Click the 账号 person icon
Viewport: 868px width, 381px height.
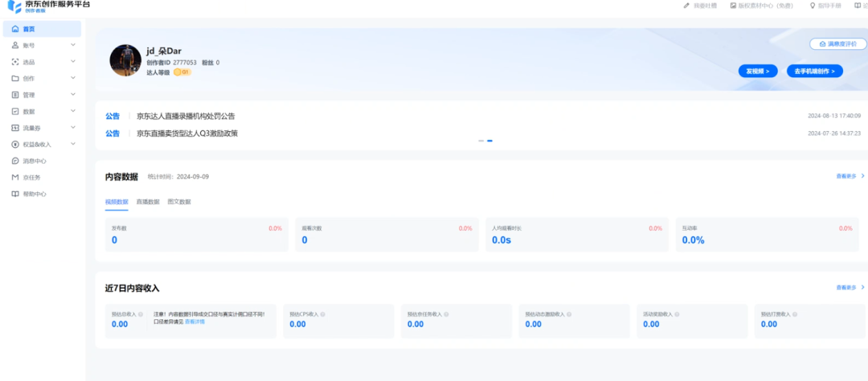point(15,45)
